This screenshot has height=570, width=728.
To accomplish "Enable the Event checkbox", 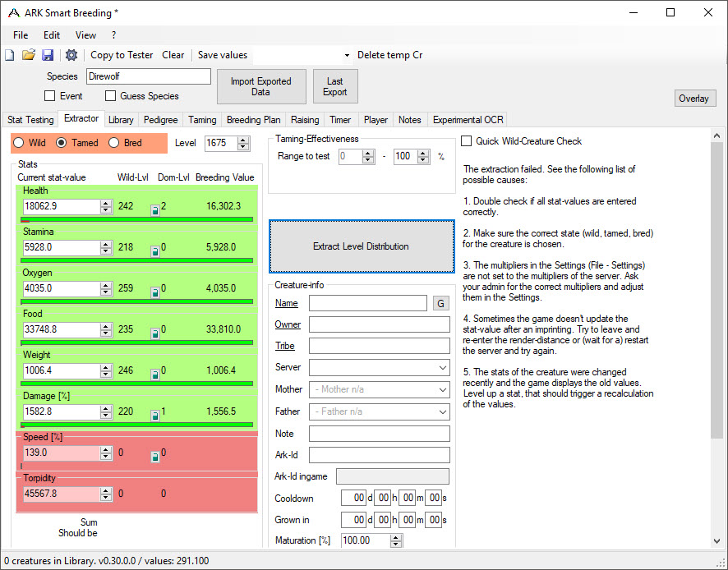I will (x=50, y=96).
